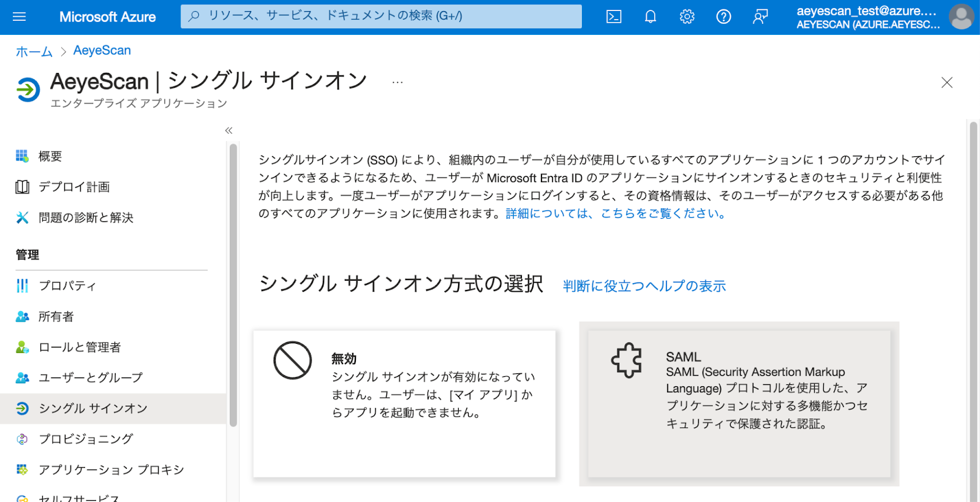Open the help question mark menu

tap(724, 17)
